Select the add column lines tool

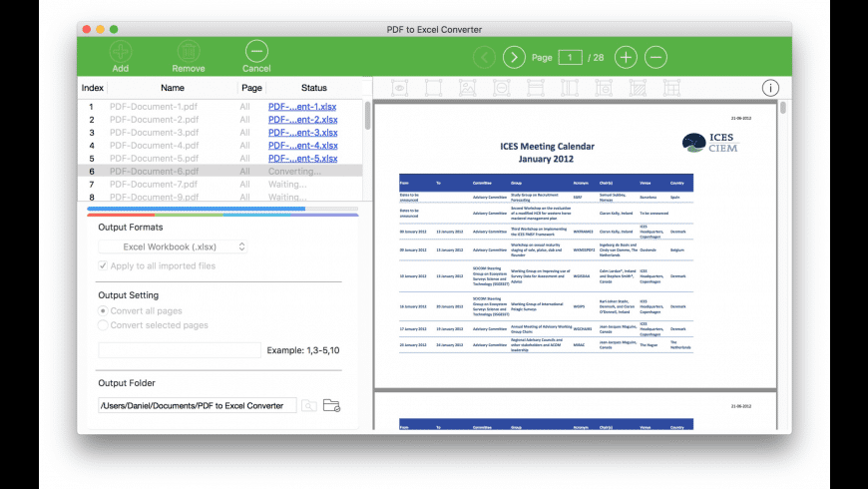pos(570,88)
